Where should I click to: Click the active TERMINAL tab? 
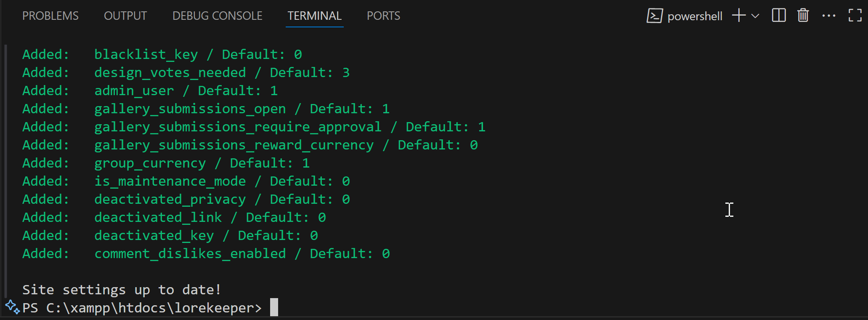pos(314,16)
